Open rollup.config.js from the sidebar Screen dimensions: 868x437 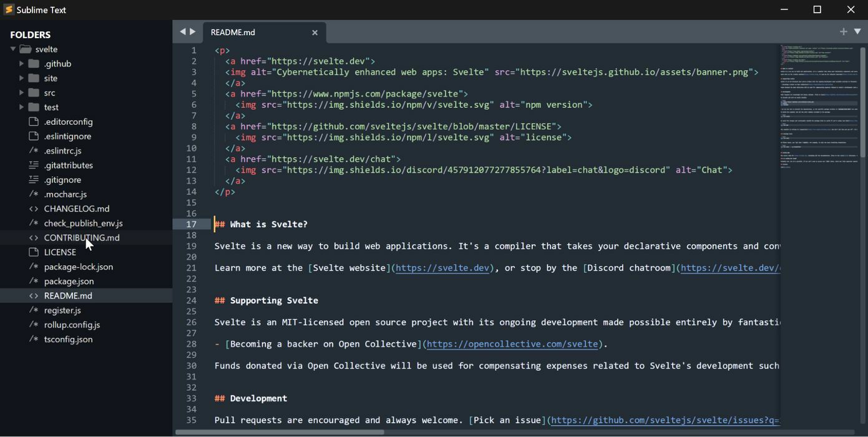(x=72, y=325)
